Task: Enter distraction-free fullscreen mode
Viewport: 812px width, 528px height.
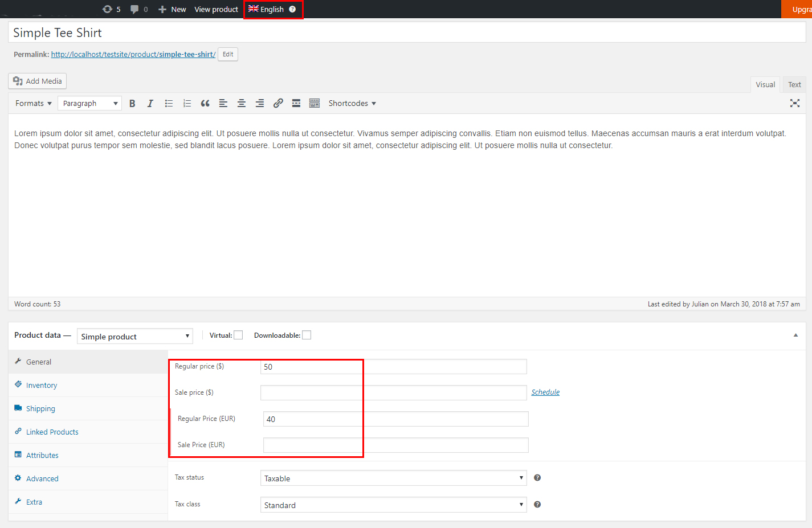Action: pos(795,103)
